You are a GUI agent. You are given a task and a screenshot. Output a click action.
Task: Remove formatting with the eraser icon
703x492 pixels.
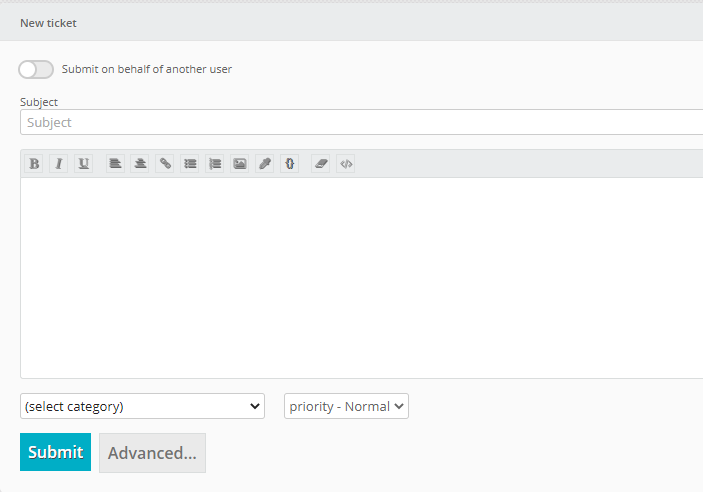coord(321,164)
